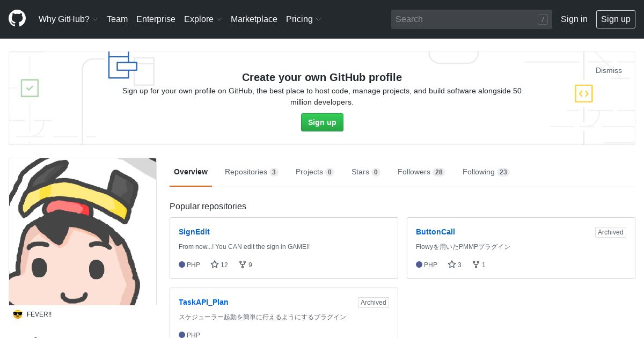The height and width of the screenshot is (338, 644).
Task: Open the ButtonCall repository
Action: click(x=435, y=232)
